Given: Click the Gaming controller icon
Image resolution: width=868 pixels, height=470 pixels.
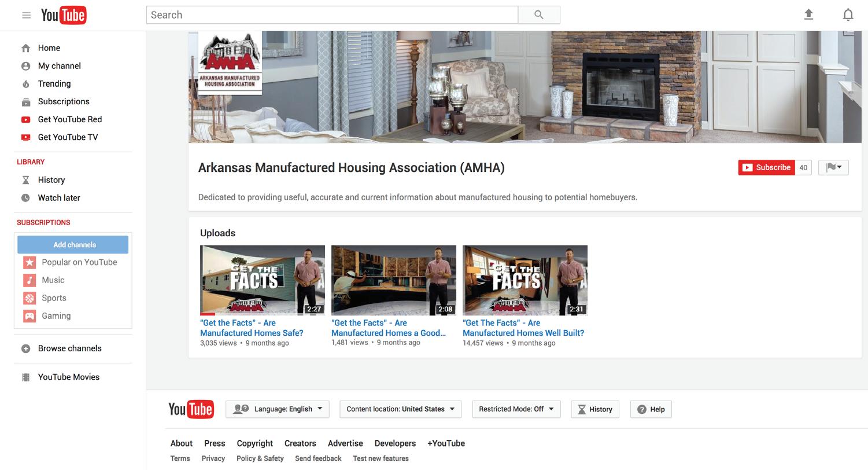Looking at the screenshot, I should point(29,316).
